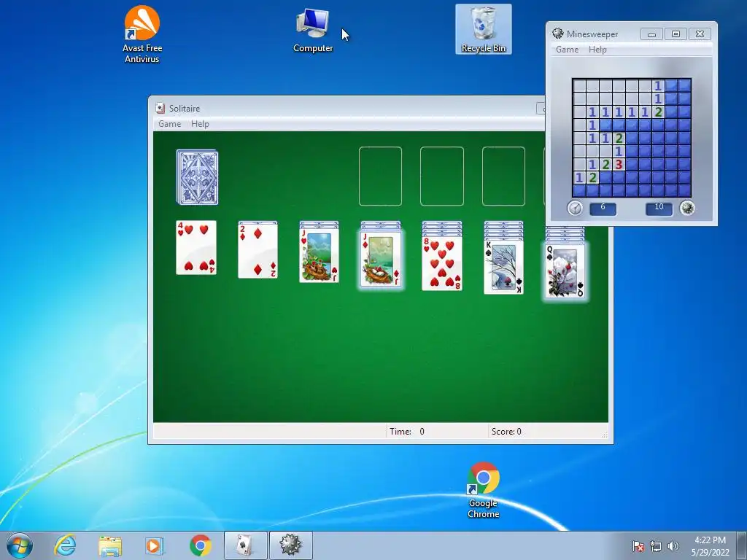The height and width of the screenshot is (560, 747).
Task: Select the king of spades card
Action: tap(503, 267)
